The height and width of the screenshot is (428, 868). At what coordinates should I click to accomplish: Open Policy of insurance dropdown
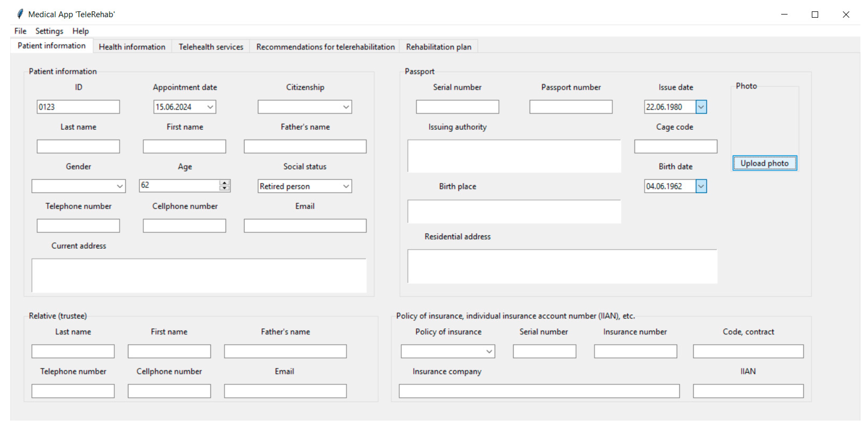(489, 351)
